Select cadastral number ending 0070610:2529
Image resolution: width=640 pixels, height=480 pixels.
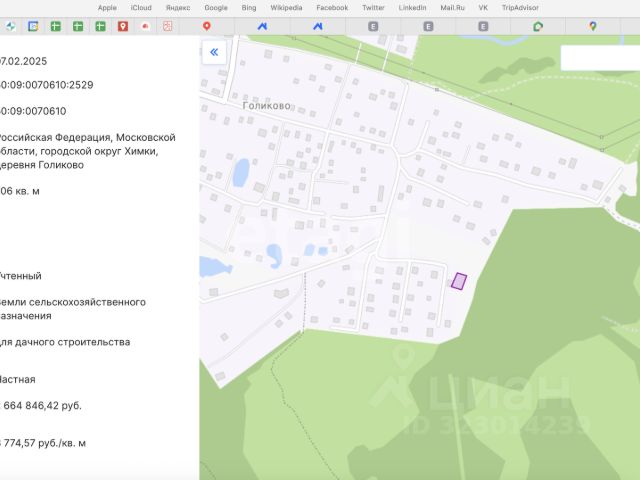47,85
